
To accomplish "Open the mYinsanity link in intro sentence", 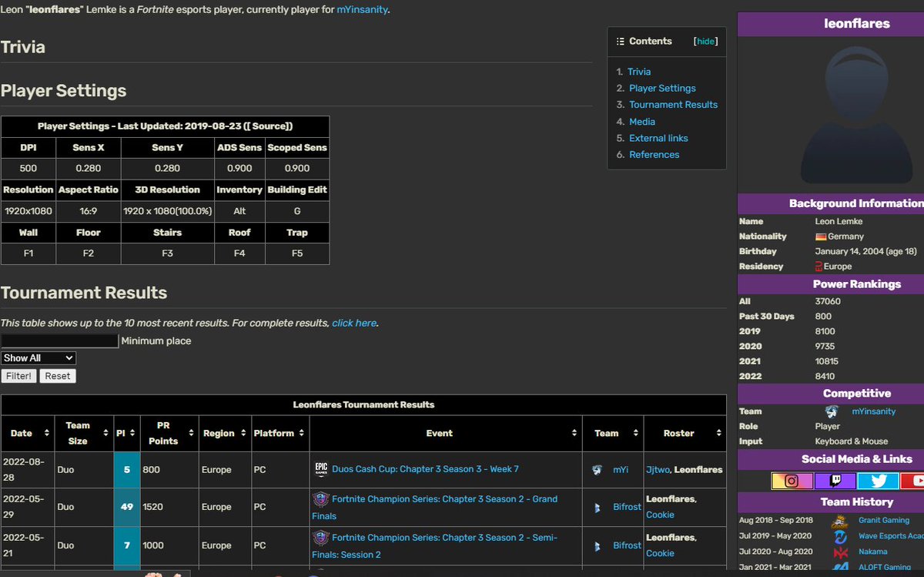I will click(362, 10).
